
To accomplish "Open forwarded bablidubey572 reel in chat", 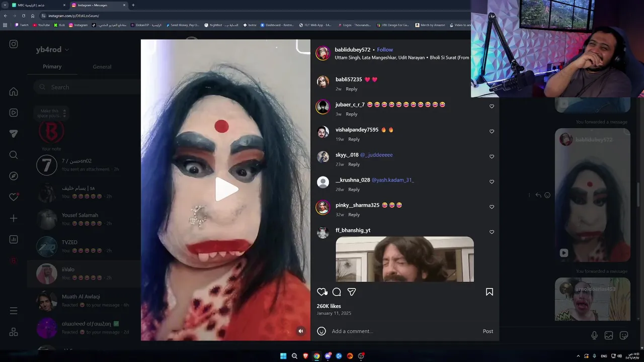I will [593, 195].
